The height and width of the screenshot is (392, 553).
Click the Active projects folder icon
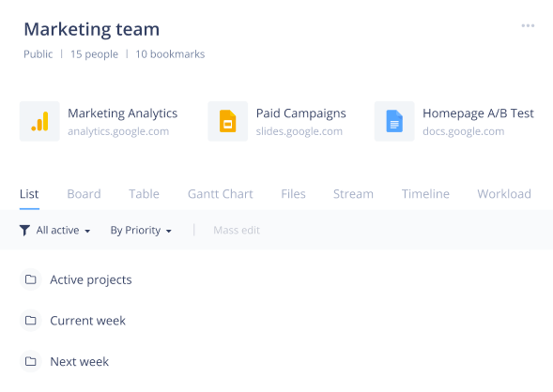31,279
